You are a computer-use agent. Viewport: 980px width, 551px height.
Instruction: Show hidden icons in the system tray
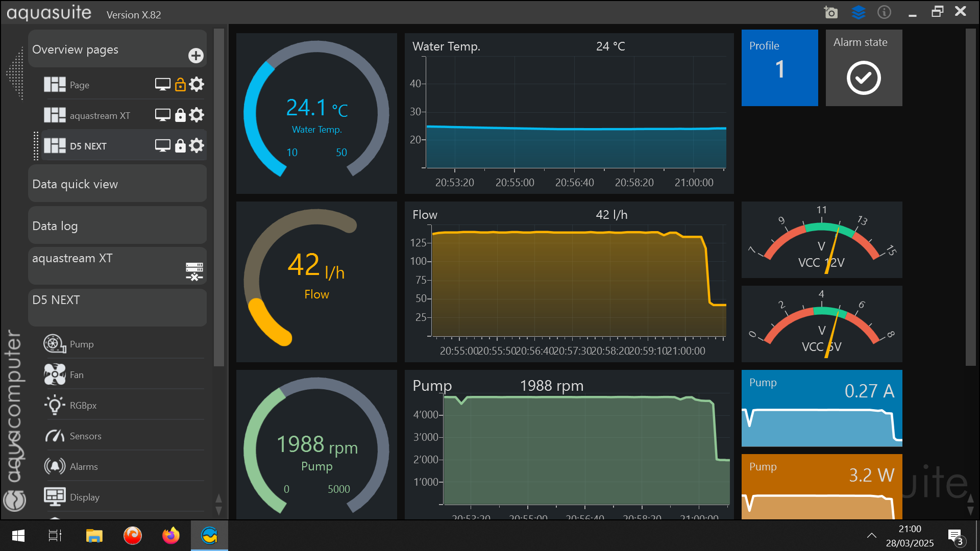click(x=871, y=536)
